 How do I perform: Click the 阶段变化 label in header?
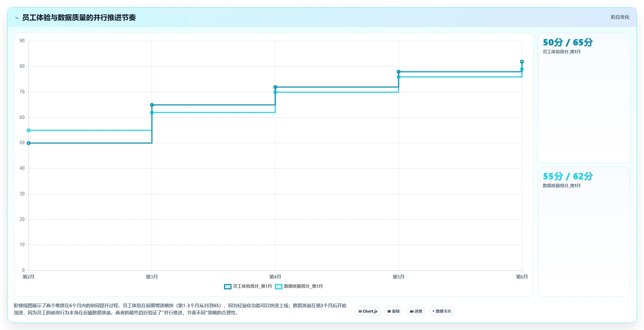[x=620, y=17]
